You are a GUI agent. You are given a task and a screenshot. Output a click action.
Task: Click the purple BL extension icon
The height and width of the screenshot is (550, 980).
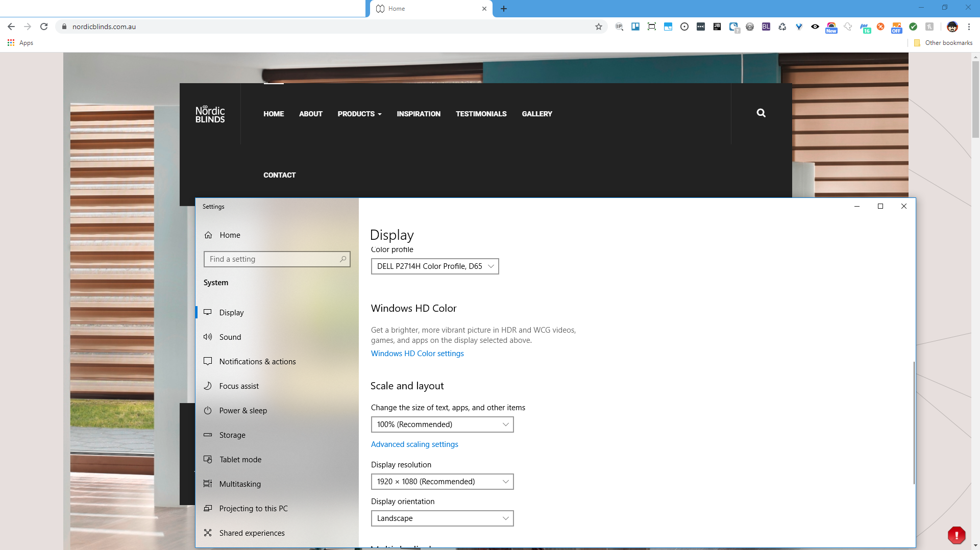[x=766, y=27]
